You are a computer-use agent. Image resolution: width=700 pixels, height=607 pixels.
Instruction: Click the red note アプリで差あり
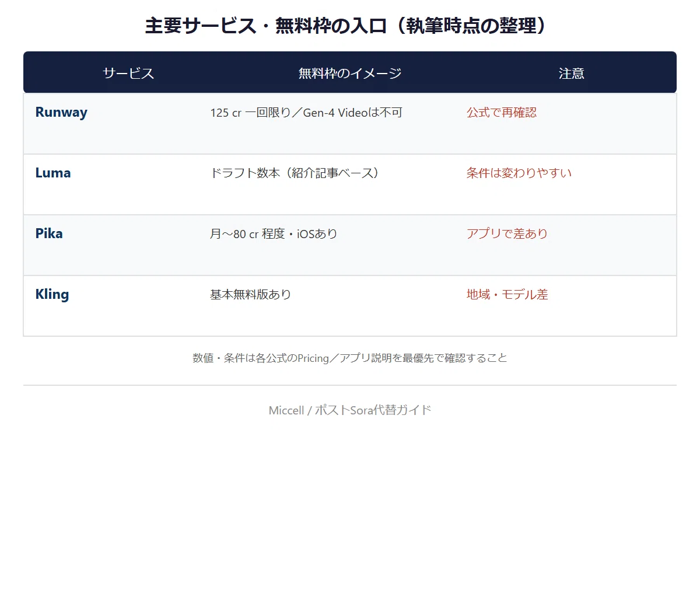pyautogui.click(x=507, y=233)
